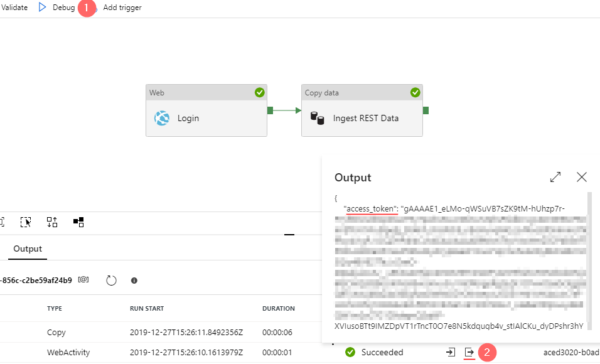Click Add trigger in the toolbar
The width and height of the screenshot is (600, 364).
122,8
